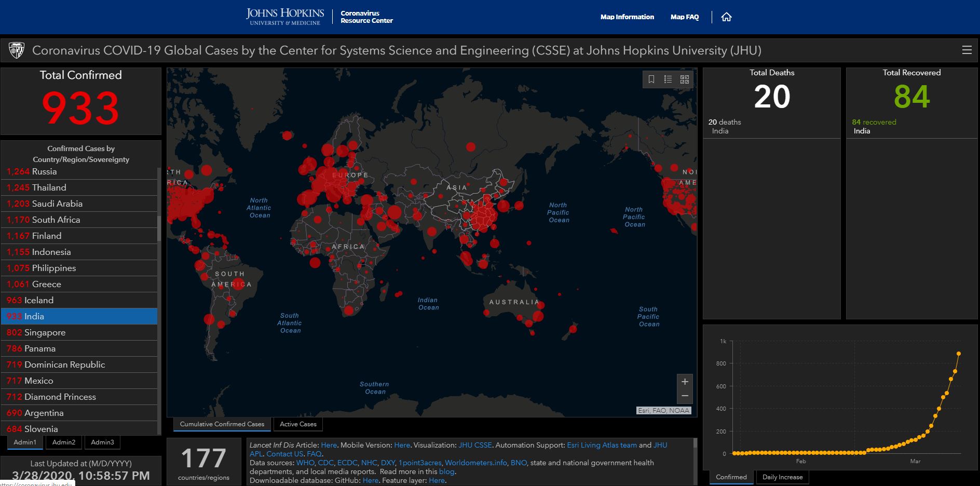980x486 pixels.
Task: Click the Johns Hopkins University logo
Action: click(285, 16)
